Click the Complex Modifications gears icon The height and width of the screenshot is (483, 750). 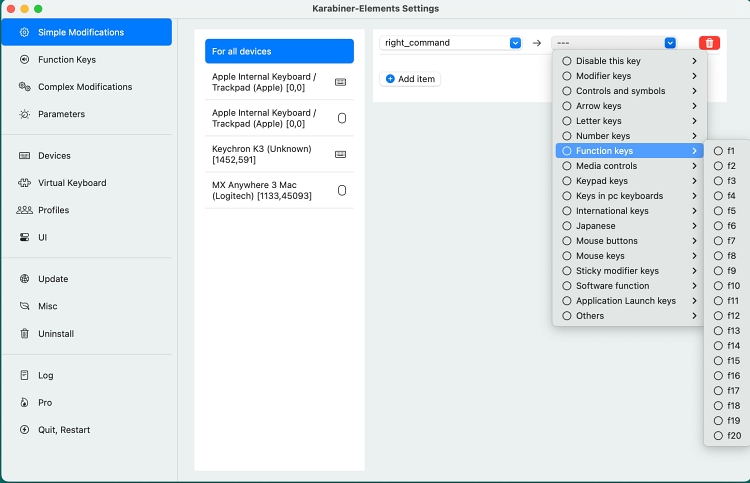(x=24, y=87)
